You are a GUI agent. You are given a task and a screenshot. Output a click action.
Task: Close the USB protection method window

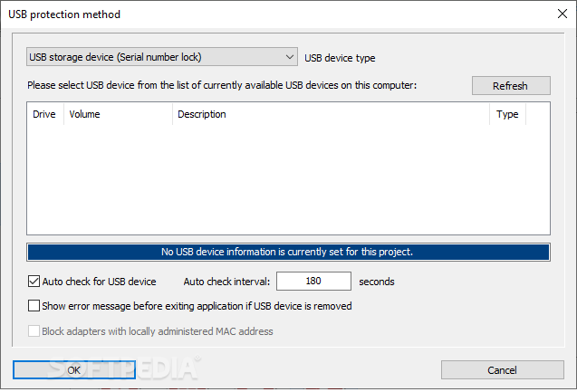coord(562,14)
